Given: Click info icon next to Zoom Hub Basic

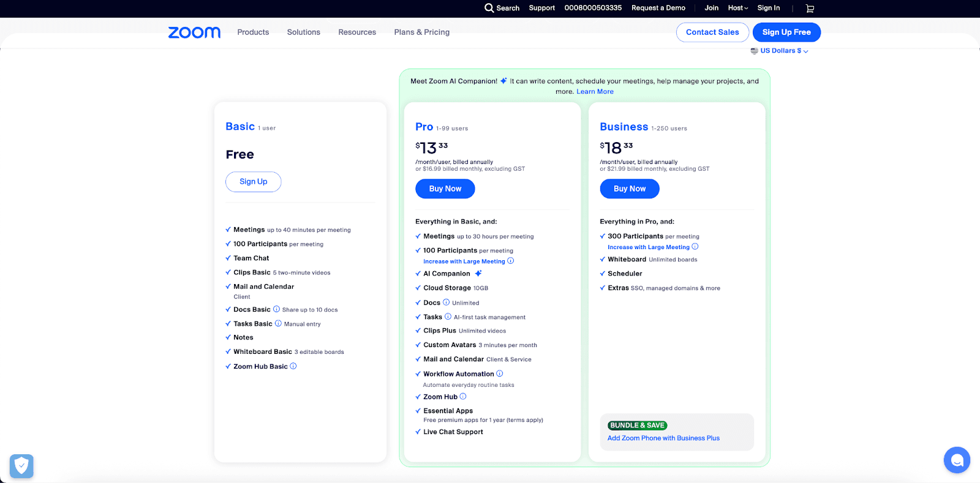Looking at the screenshot, I should pos(293,366).
